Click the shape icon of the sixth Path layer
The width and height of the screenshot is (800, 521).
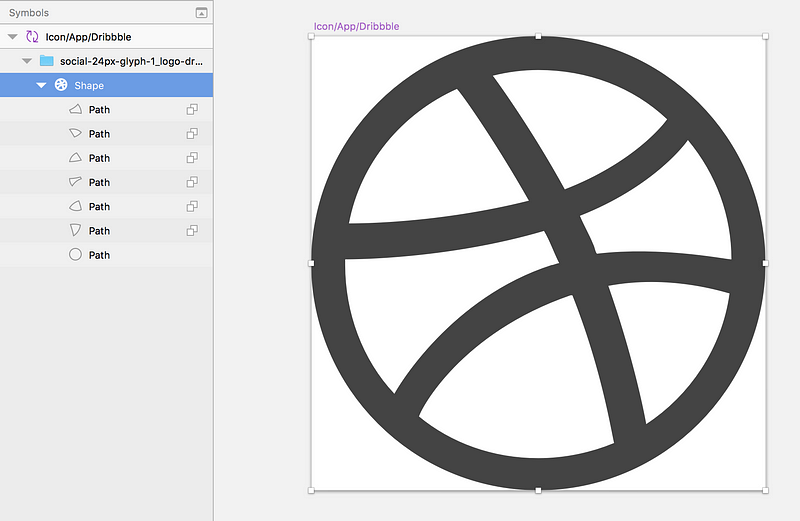75,230
